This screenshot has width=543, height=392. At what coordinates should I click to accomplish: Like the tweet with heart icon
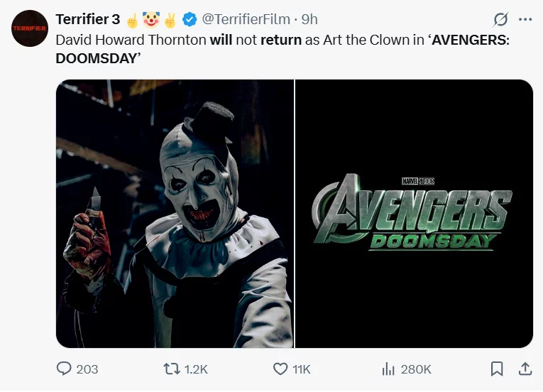point(280,369)
